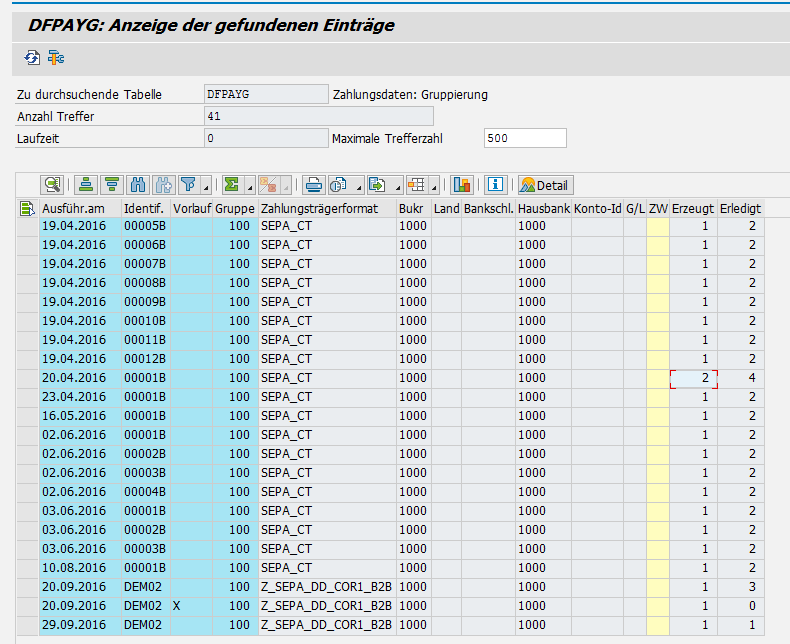Click the Refresh icon below the title
790x644 pixels.
tap(32, 57)
